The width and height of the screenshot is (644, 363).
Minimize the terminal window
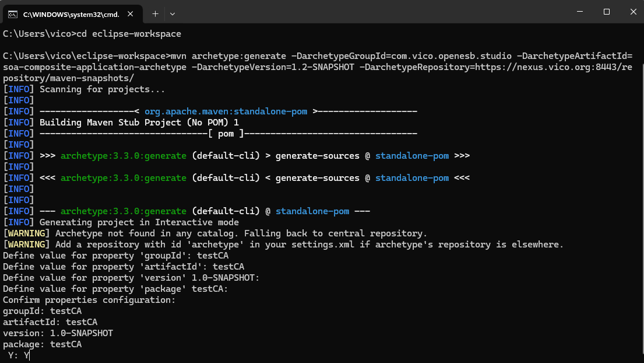point(580,12)
